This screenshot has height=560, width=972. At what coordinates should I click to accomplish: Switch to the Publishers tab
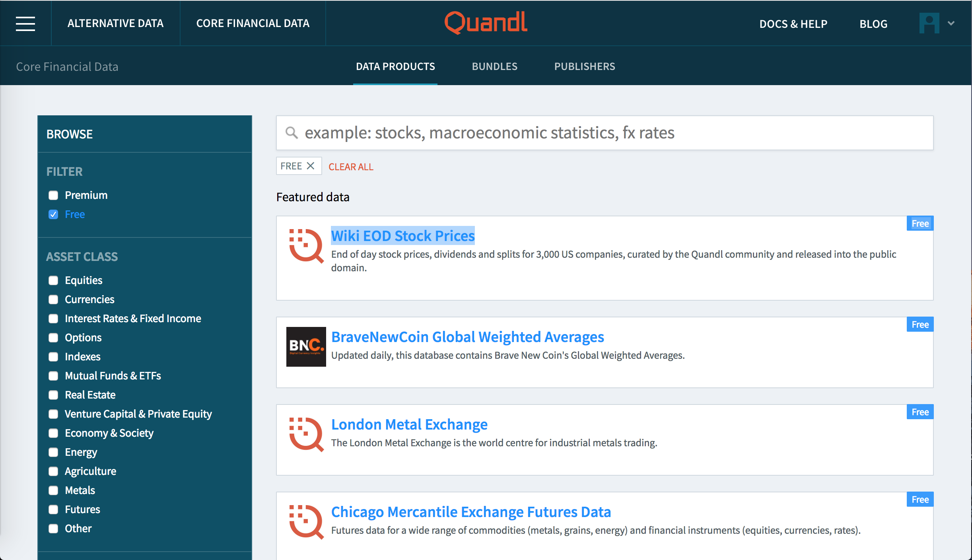585,66
